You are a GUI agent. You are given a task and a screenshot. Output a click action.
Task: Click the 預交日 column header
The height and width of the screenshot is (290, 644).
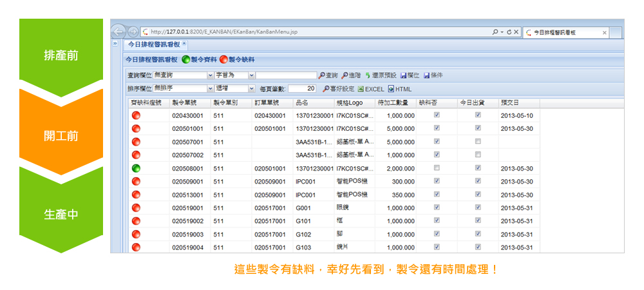[509, 102]
